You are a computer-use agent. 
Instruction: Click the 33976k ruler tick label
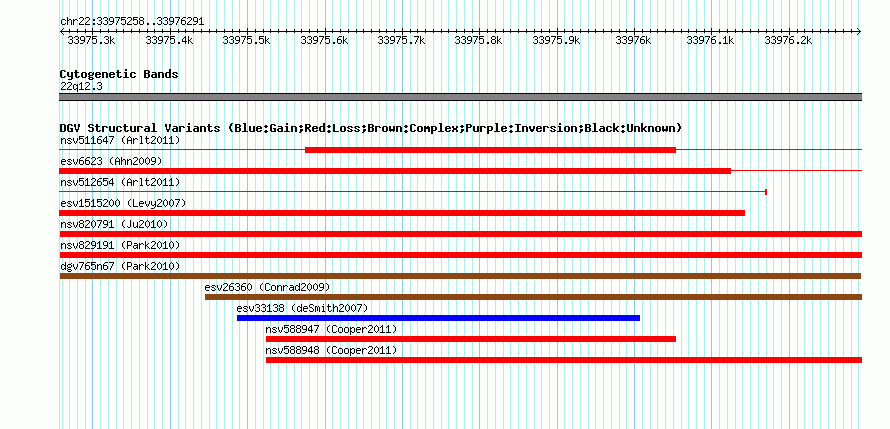(x=633, y=41)
